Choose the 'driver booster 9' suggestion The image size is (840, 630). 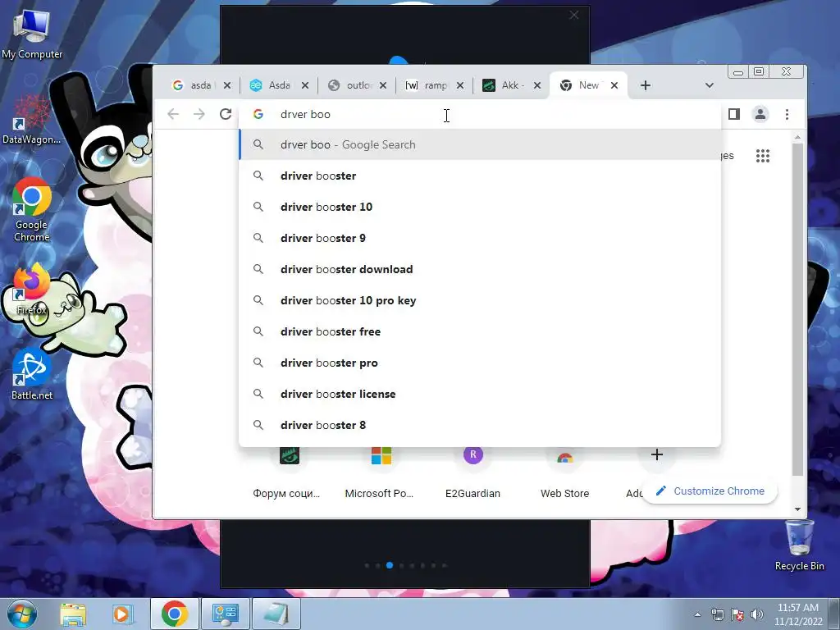480,238
